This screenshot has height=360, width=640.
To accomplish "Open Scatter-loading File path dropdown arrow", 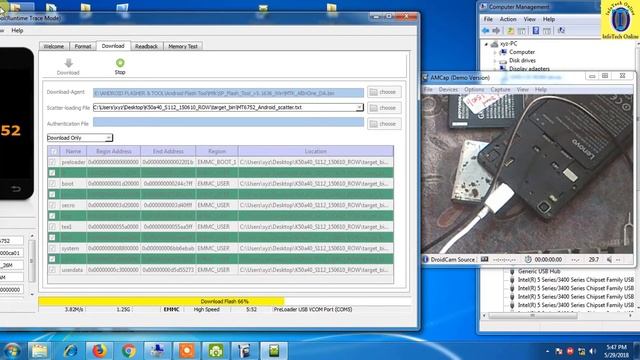I will point(359,107).
